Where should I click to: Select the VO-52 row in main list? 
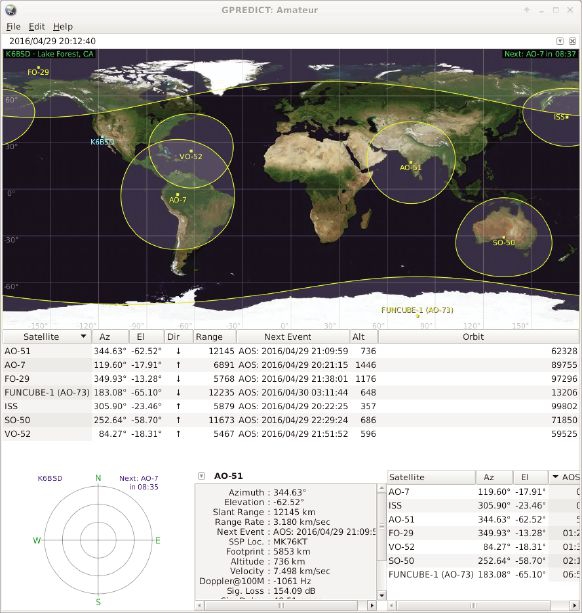click(x=291, y=434)
